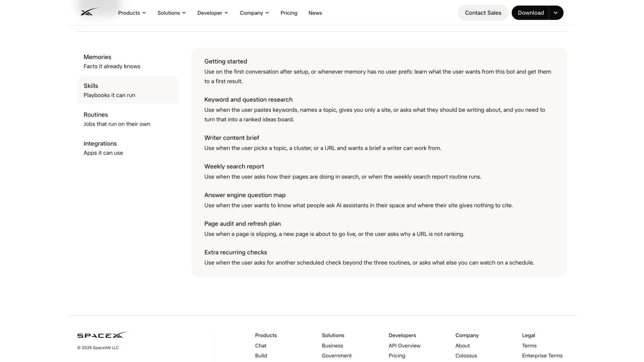Select the Memories tab
Screen dimensions: 644x362
[128, 62]
